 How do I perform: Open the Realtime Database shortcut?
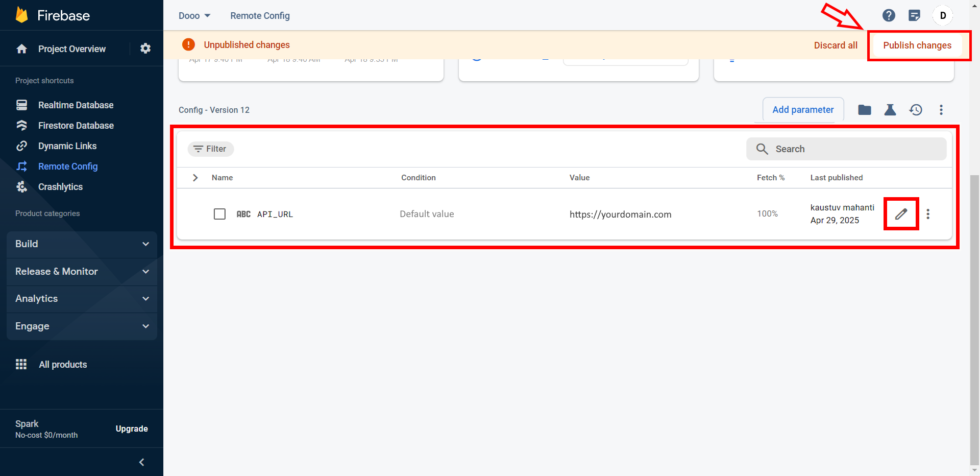[x=76, y=105]
